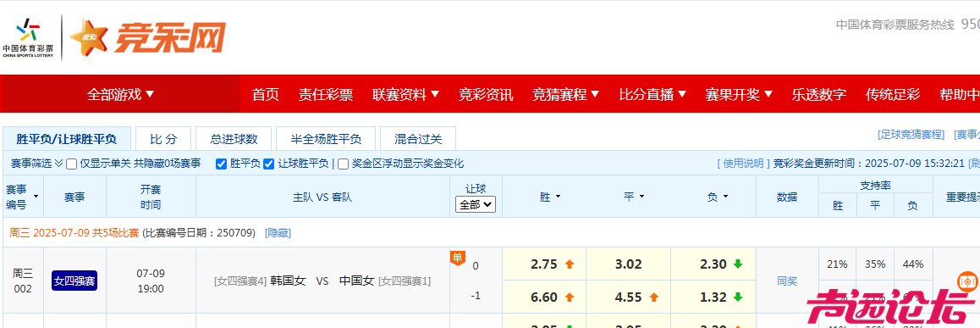This screenshot has width=980, height=328.
Task: Expand the 赛果开奖 menu
Action: point(739,95)
